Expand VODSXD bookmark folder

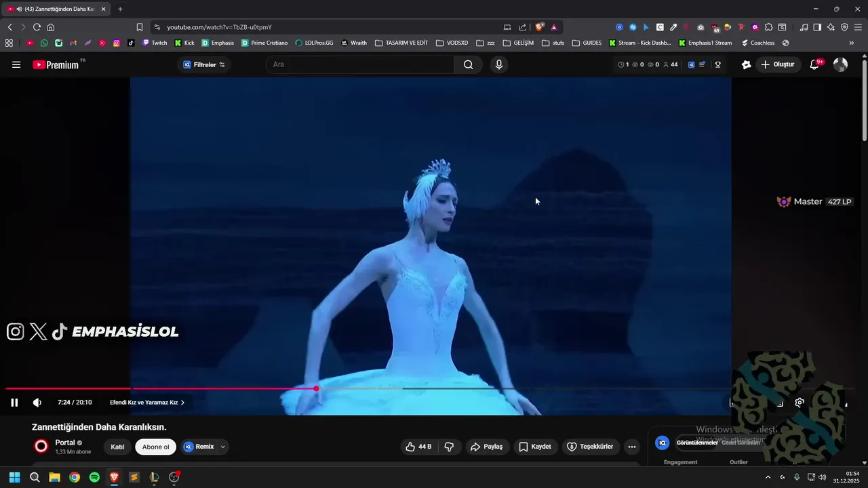(x=452, y=43)
